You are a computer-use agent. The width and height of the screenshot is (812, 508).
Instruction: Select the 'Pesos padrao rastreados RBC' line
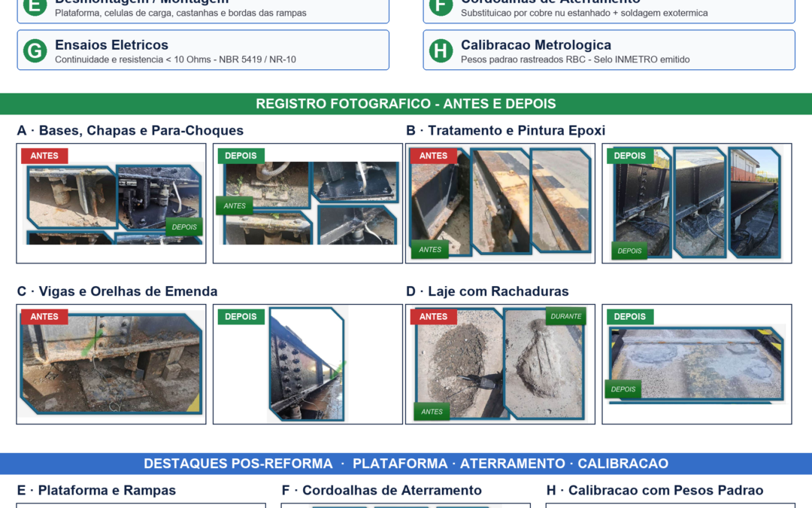tap(575, 59)
